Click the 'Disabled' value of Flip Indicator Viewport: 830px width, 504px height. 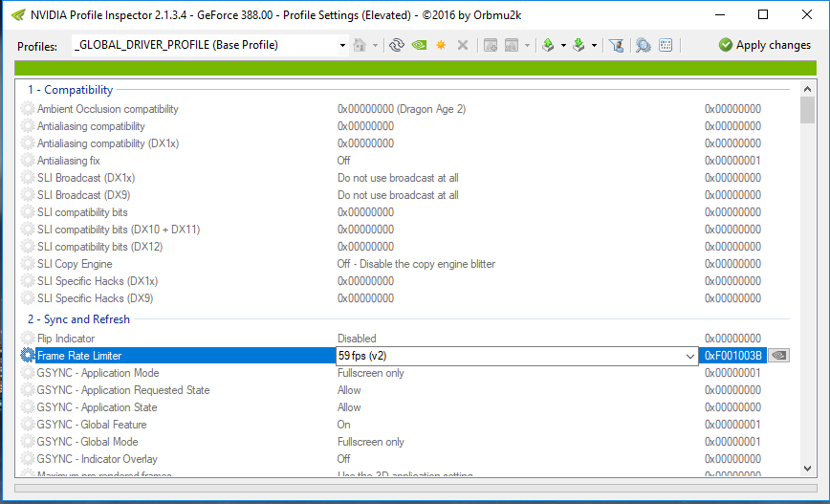[357, 339]
